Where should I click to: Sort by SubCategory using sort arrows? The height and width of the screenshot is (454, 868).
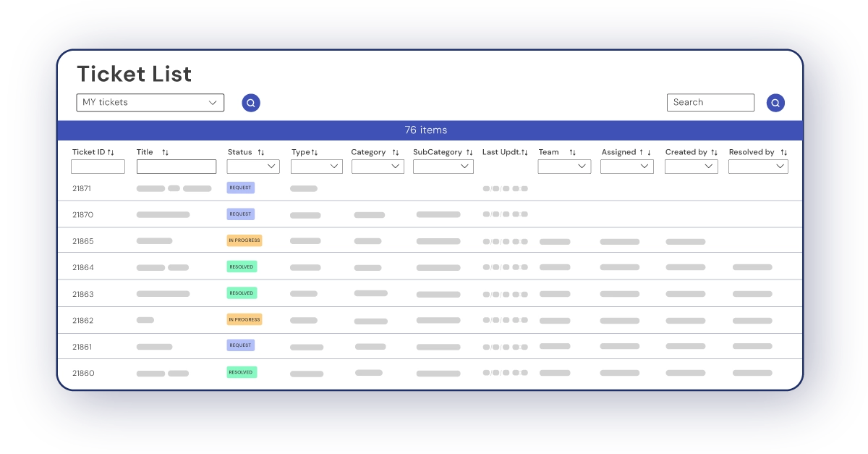(x=469, y=153)
